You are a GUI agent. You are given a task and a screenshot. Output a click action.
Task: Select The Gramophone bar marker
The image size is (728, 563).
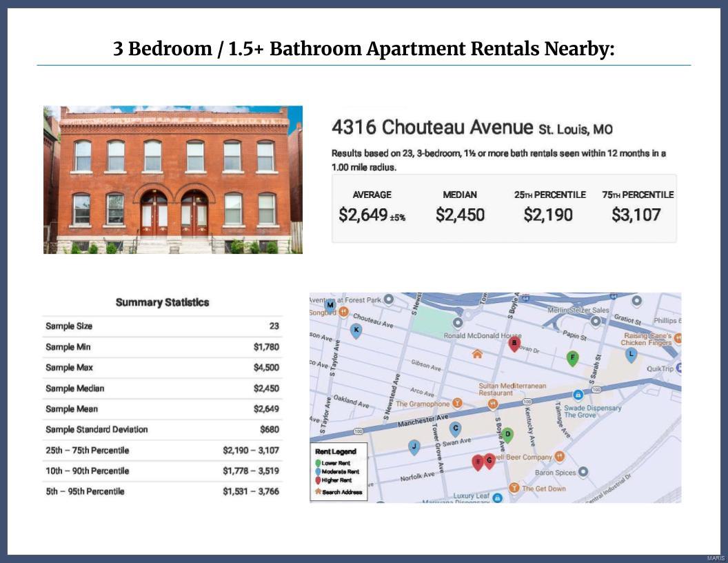click(x=457, y=403)
